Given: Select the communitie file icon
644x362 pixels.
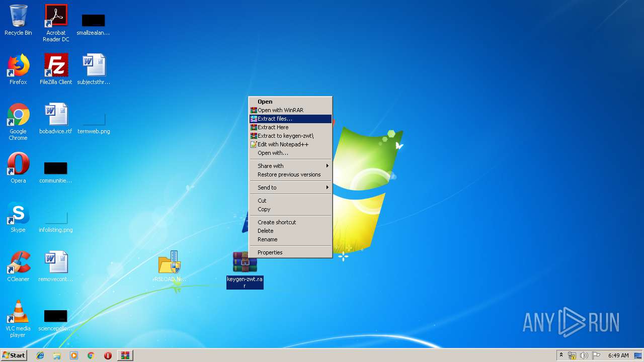Looking at the screenshot, I should (x=55, y=172).
